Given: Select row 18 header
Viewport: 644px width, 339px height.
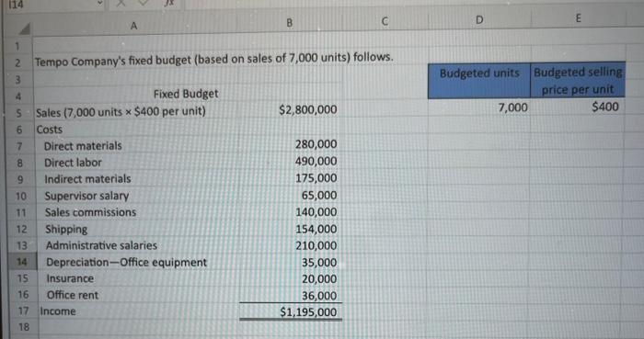Looking at the screenshot, I should pyautogui.click(x=24, y=327).
